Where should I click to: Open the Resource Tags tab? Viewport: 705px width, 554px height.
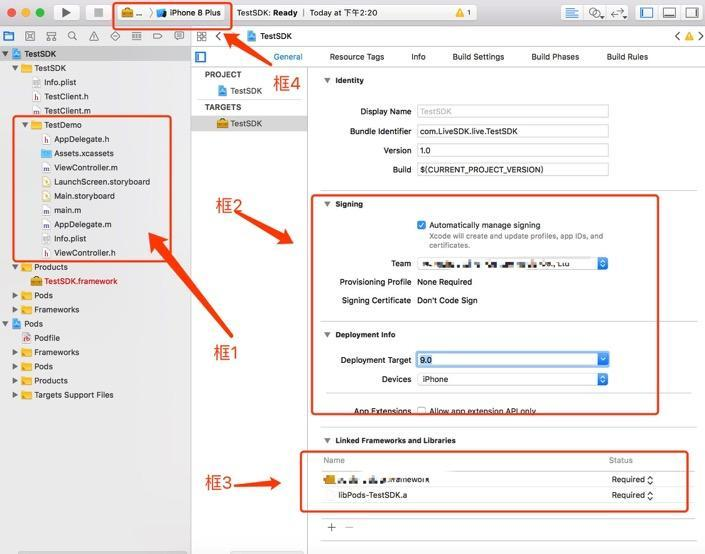pyautogui.click(x=357, y=57)
